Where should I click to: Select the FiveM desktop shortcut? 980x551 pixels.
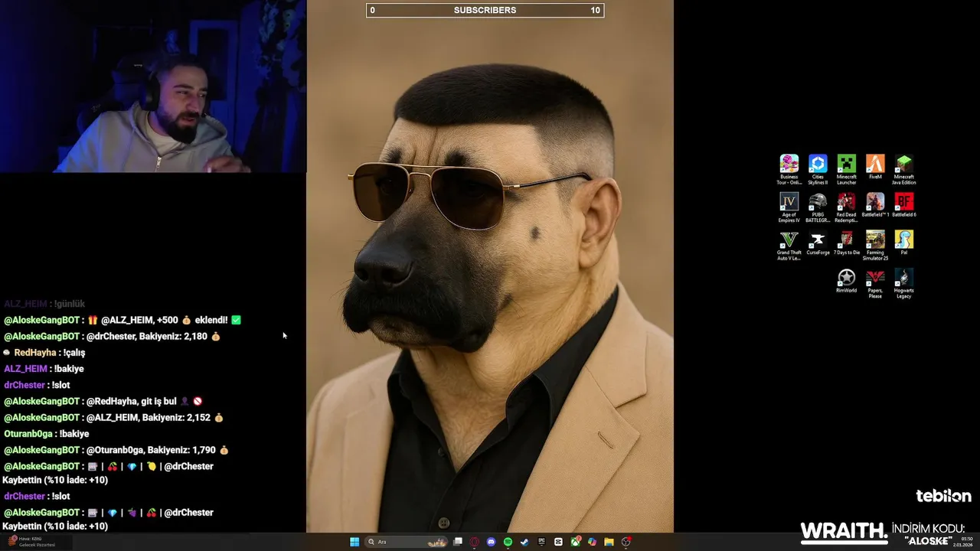[x=875, y=167]
